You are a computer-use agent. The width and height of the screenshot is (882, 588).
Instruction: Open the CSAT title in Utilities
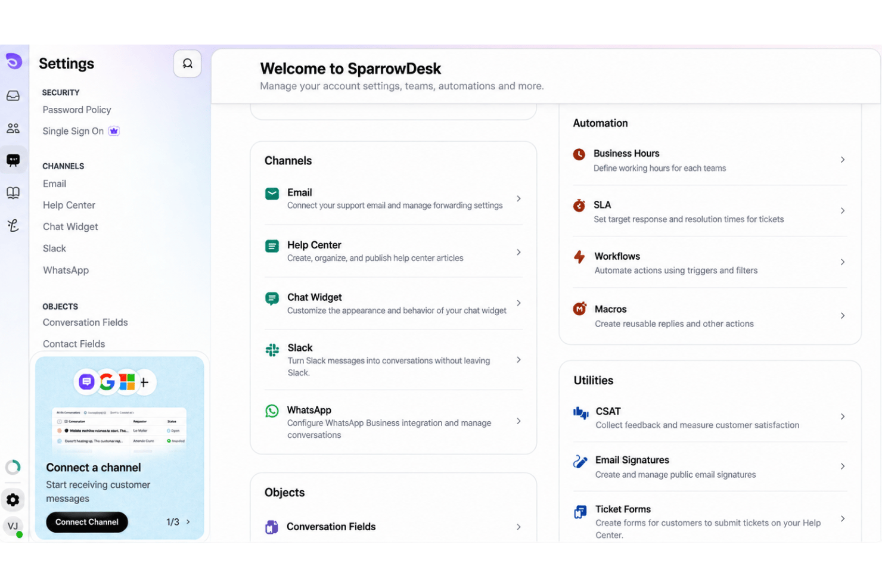608,411
